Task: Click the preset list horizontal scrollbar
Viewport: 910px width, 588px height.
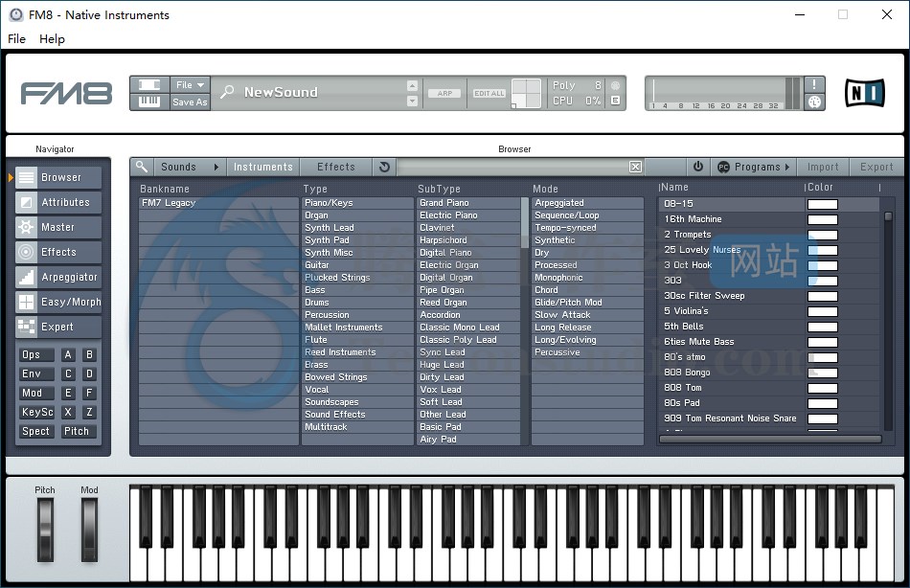Action: (x=770, y=440)
